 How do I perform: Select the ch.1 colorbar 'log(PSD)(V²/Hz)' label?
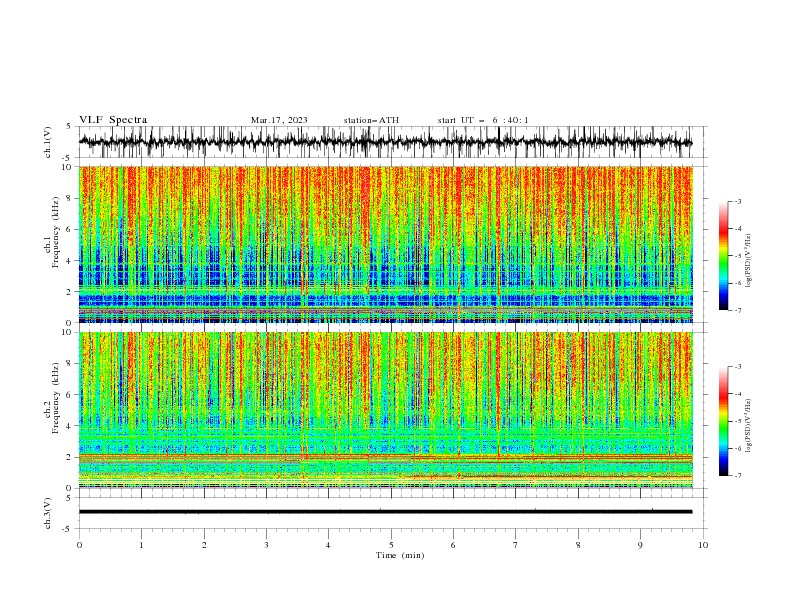click(748, 261)
